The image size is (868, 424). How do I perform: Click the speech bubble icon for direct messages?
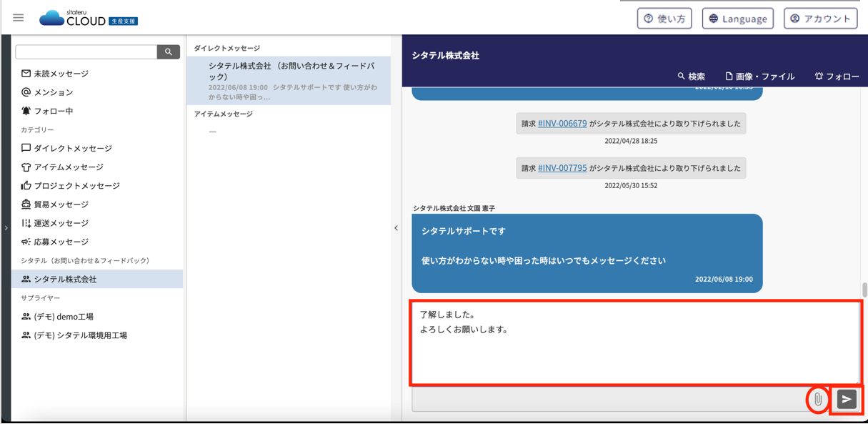pyautogui.click(x=26, y=148)
